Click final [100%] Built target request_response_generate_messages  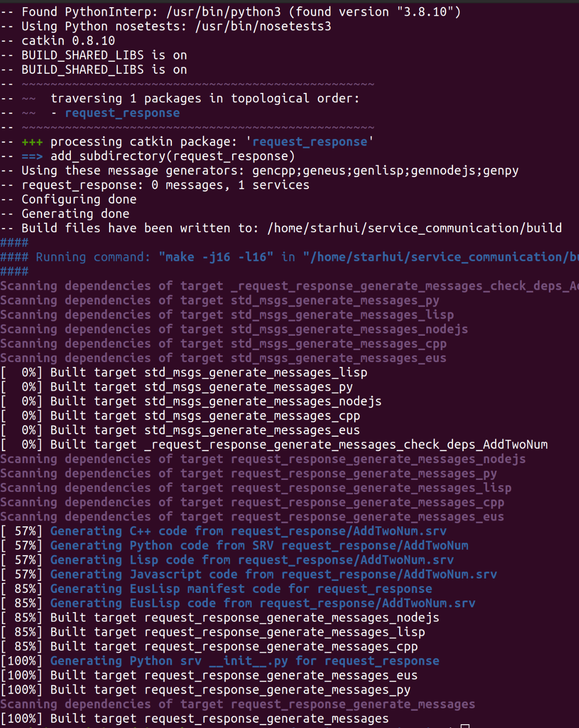point(219,718)
